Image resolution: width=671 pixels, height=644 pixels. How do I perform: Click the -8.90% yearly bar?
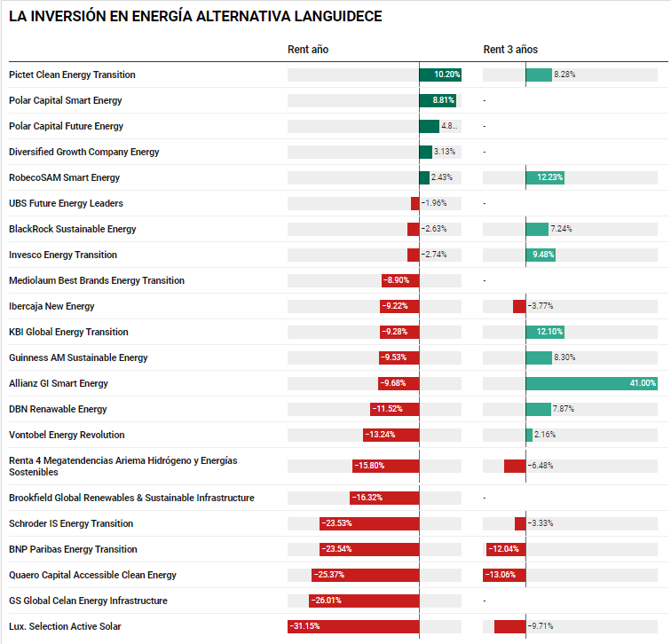[400, 280]
